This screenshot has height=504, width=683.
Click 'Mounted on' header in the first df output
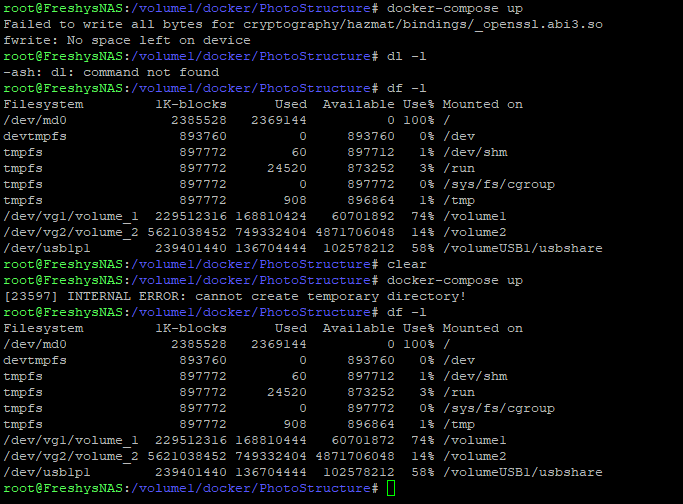(x=482, y=104)
